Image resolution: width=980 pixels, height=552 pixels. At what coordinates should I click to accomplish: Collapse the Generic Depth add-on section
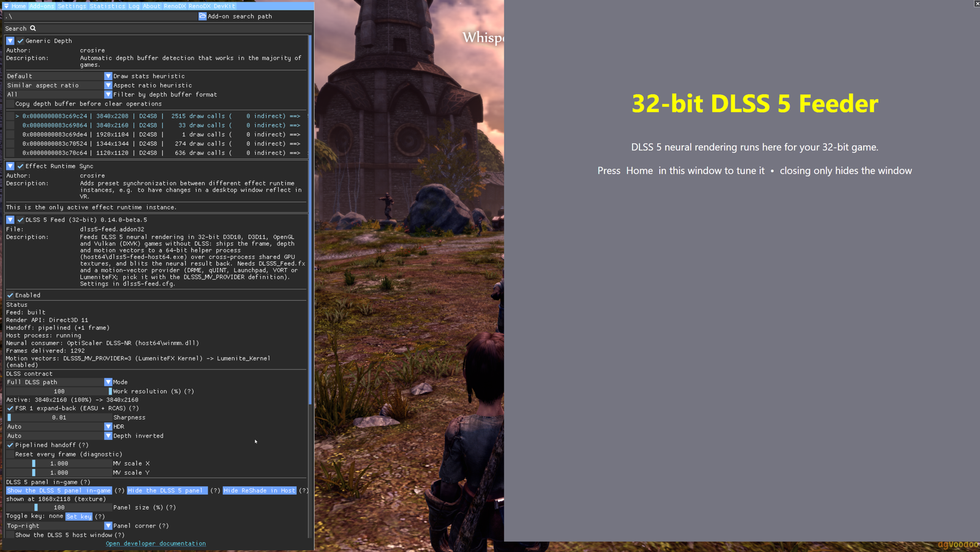(10, 41)
